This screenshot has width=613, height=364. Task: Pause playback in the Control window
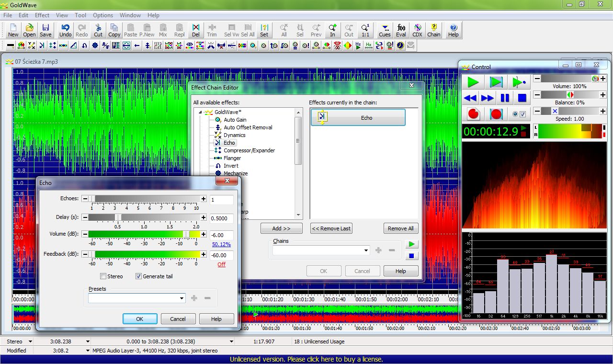(x=505, y=98)
